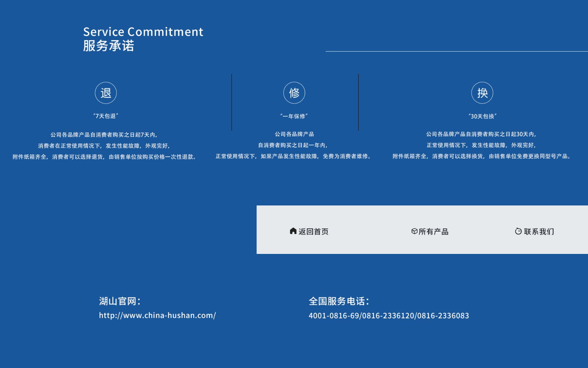Viewport: 588px width, 368px height.
Task: Click the box icon beside 所有产品
Action: pyautogui.click(x=414, y=231)
